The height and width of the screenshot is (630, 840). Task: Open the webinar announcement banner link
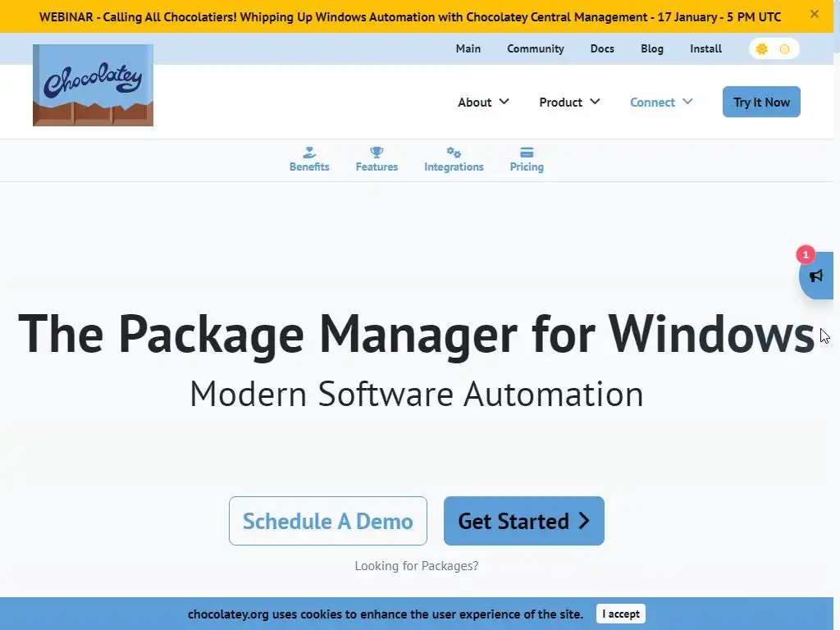[x=410, y=16]
